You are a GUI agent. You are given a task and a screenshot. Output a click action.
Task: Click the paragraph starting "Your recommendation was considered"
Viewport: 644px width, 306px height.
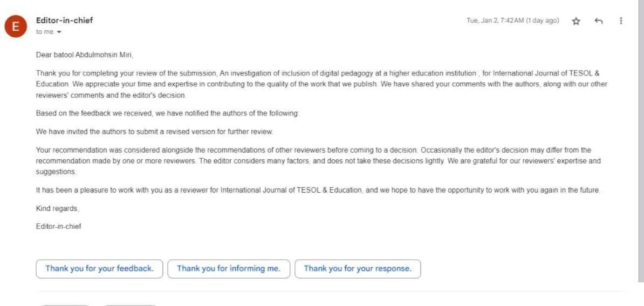tap(318, 161)
